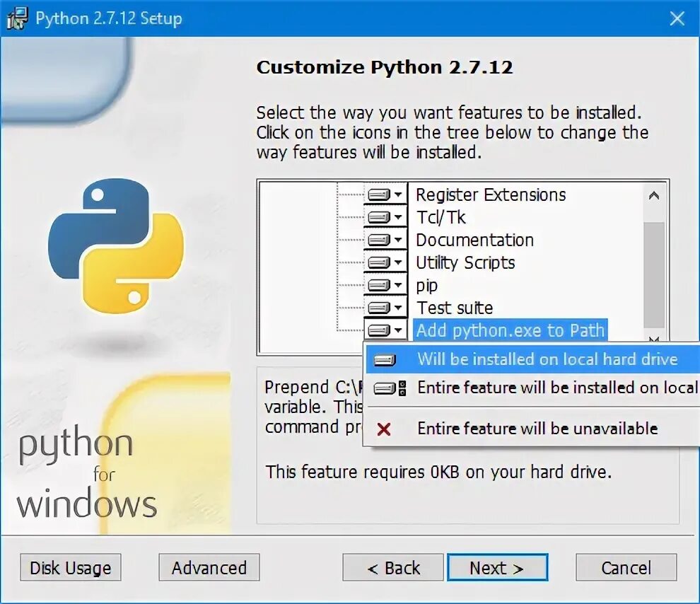Open install-state dropdown for Utility Scripts
Screen dimensions: 700x604
385,262
